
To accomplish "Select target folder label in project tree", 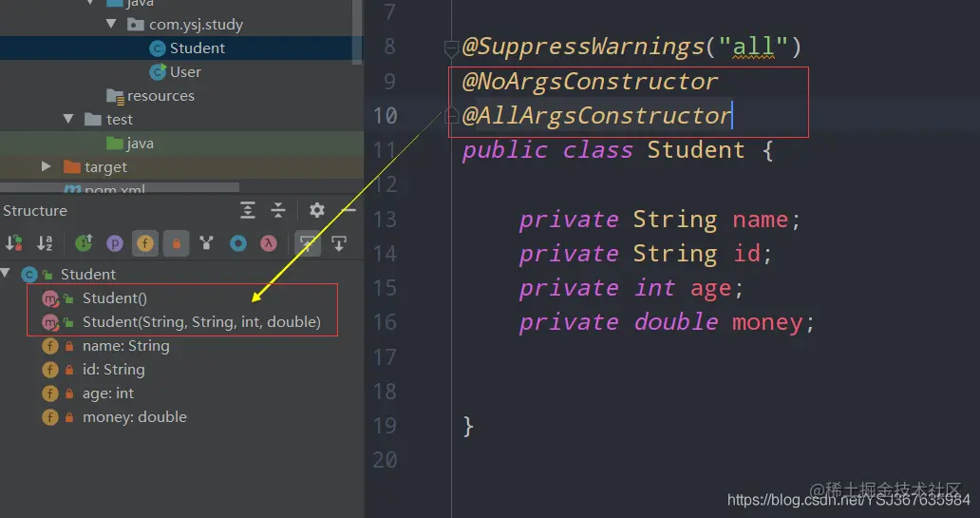I will point(105,167).
